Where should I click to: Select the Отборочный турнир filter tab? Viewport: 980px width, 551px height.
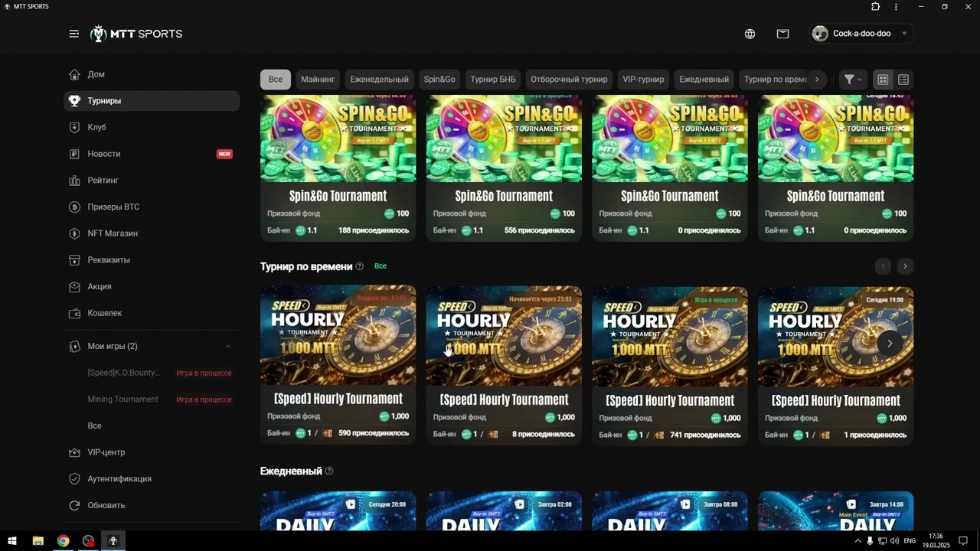tap(569, 80)
